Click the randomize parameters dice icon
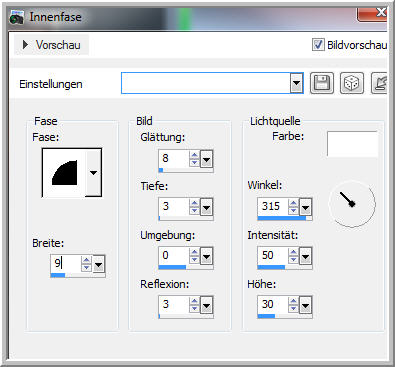The width and height of the screenshot is (395, 367). tap(352, 83)
